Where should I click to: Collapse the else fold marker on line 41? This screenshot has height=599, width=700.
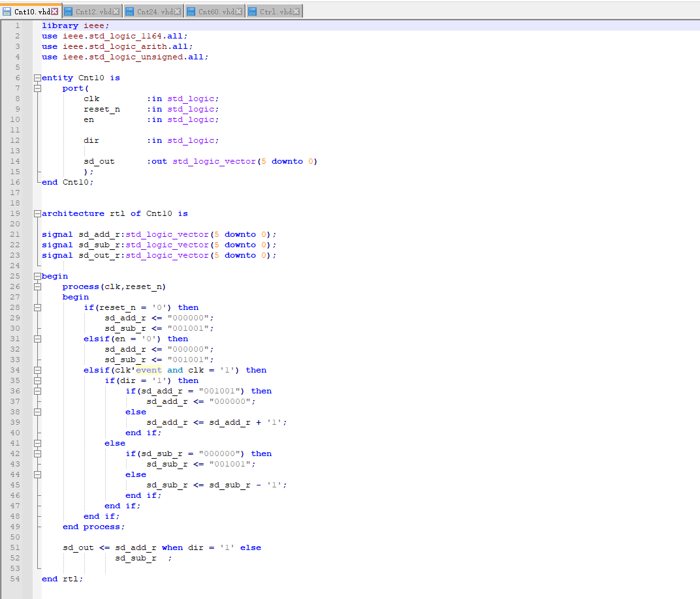[x=37, y=443]
